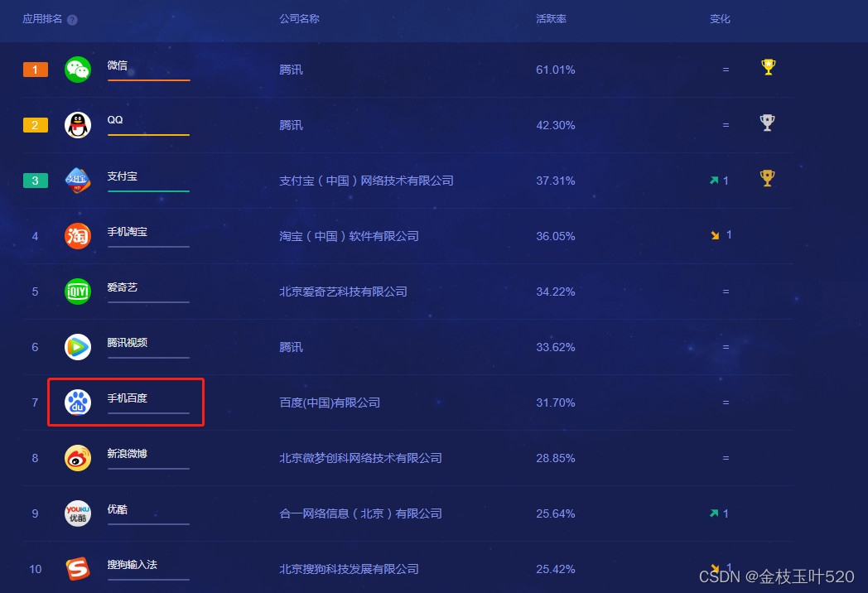
Task: Click the WeChat app icon
Action: pos(78,70)
